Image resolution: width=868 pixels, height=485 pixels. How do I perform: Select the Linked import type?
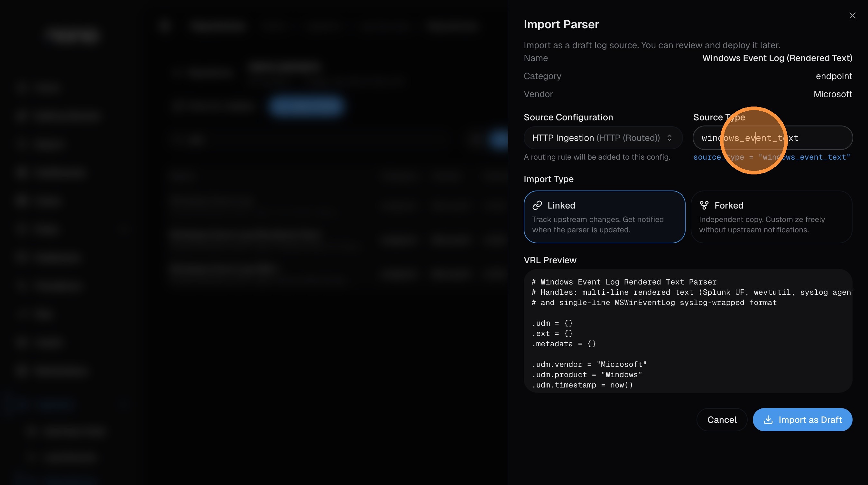click(604, 217)
